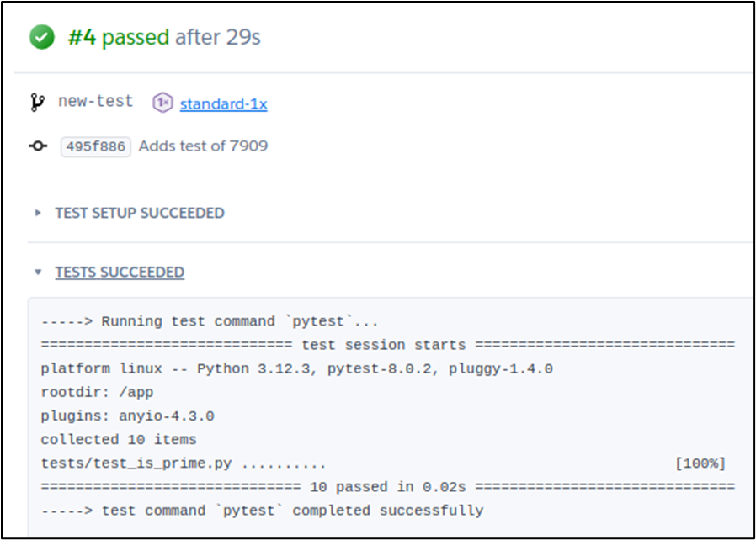Click the TESTS SUCCEEDED heading link

click(x=120, y=273)
